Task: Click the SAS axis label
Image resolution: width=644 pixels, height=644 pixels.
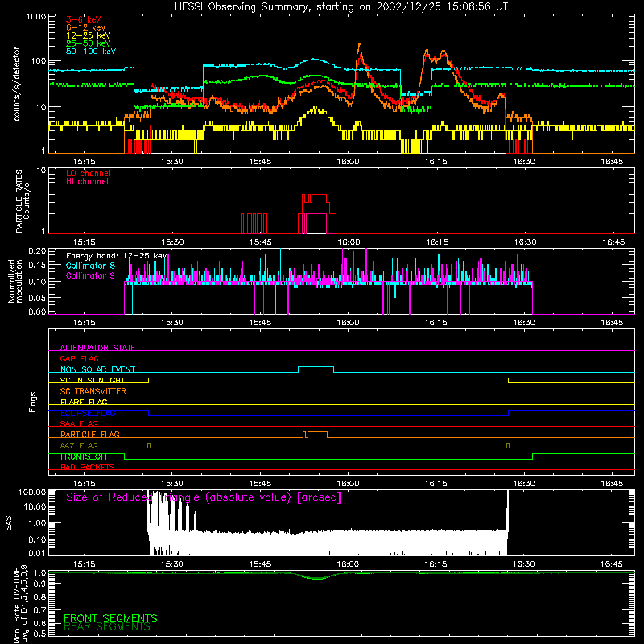Action: click(x=9, y=523)
